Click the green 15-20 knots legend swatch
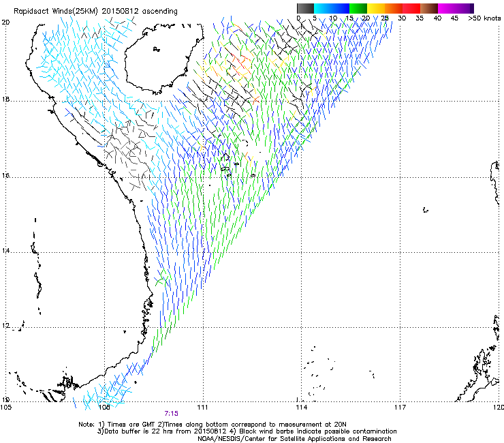 [x=358, y=8]
